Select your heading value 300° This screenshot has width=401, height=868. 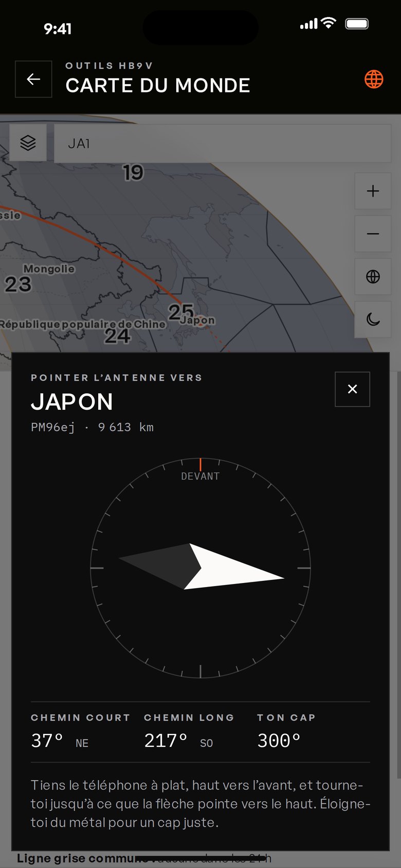pos(279,741)
